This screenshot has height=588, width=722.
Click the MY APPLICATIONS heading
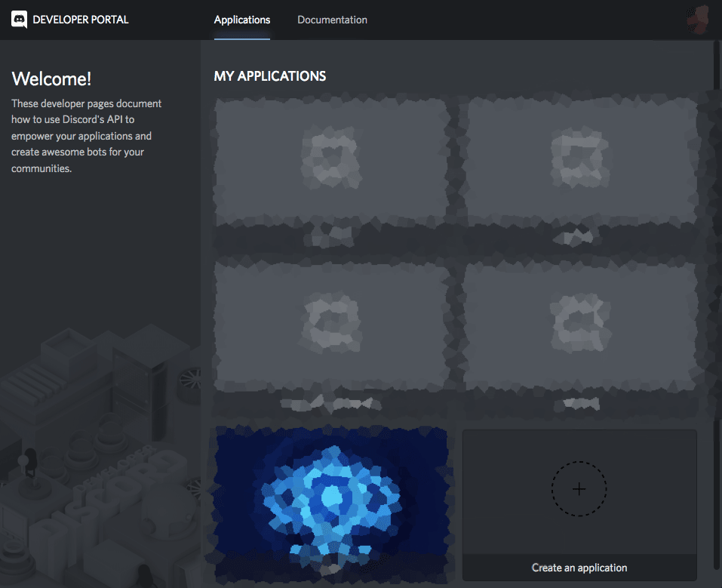click(x=270, y=76)
